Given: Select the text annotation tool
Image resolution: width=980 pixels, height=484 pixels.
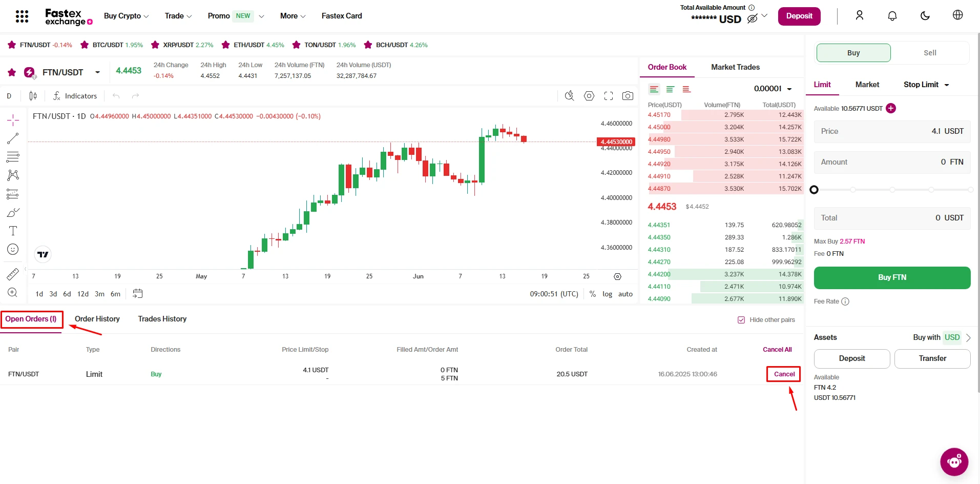Looking at the screenshot, I should click(x=13, y=231).
